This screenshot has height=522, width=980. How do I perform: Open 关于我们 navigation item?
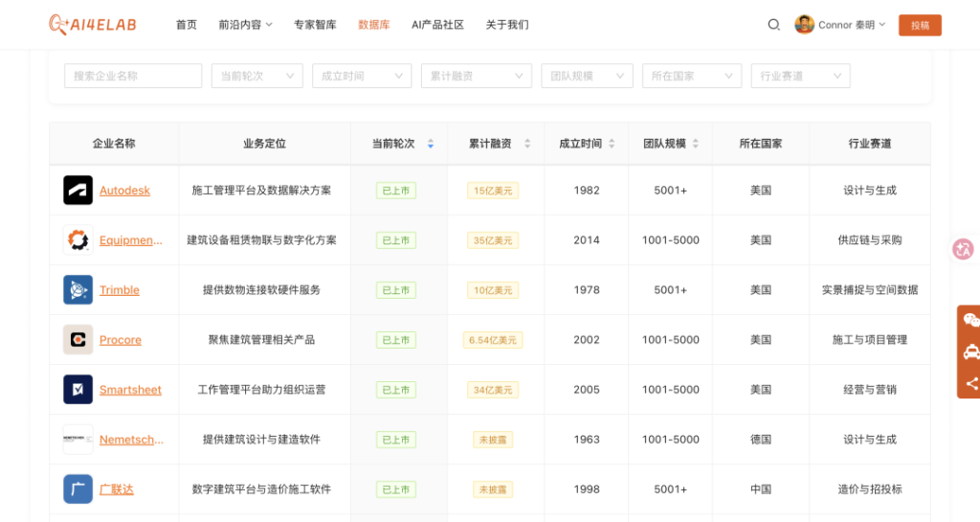[x=507, y=25]
